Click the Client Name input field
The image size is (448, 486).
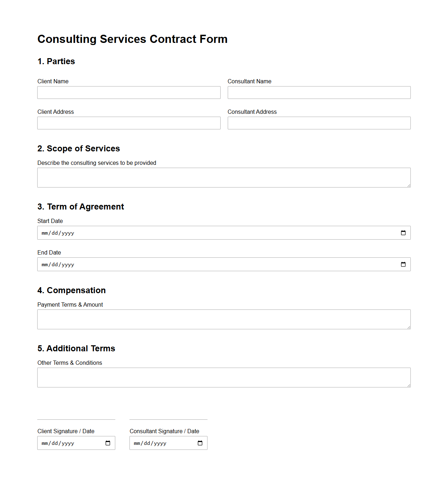[129, 93]
